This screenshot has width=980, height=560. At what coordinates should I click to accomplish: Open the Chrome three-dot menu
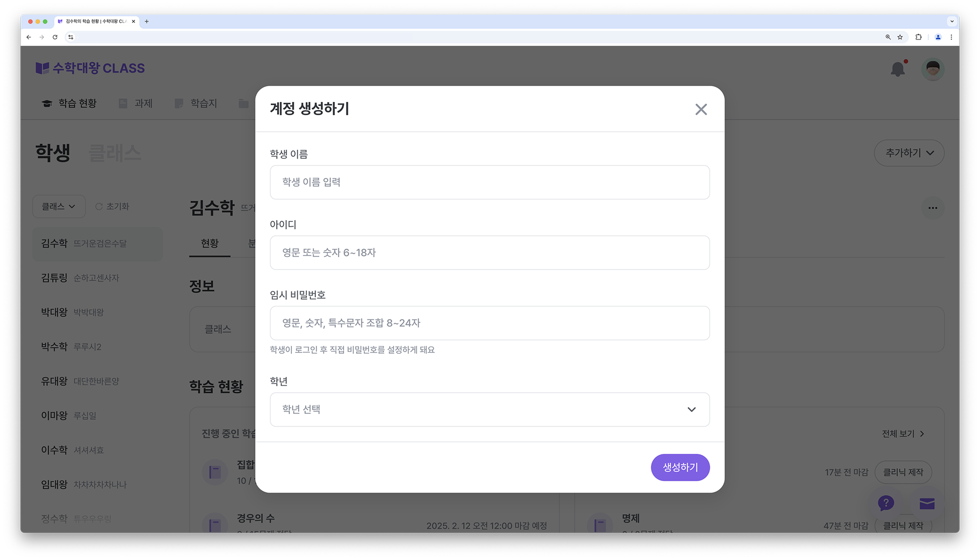(951, 37)
